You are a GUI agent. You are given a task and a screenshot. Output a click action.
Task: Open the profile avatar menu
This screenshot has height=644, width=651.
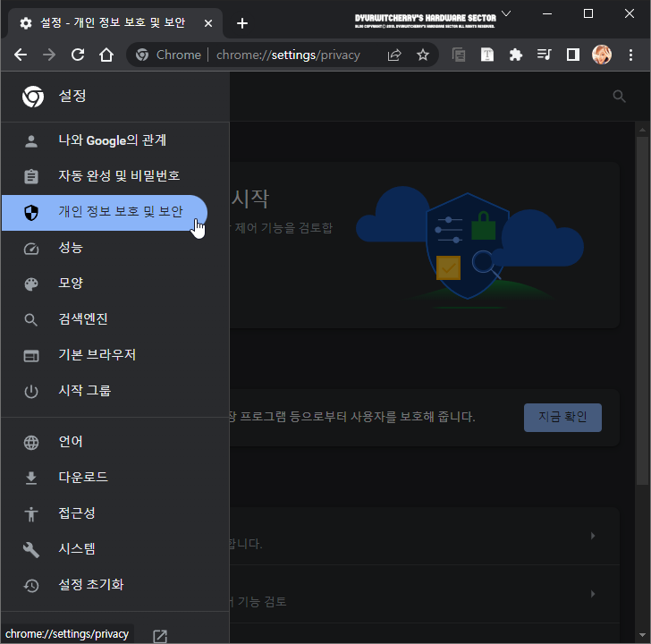[602, 55]
